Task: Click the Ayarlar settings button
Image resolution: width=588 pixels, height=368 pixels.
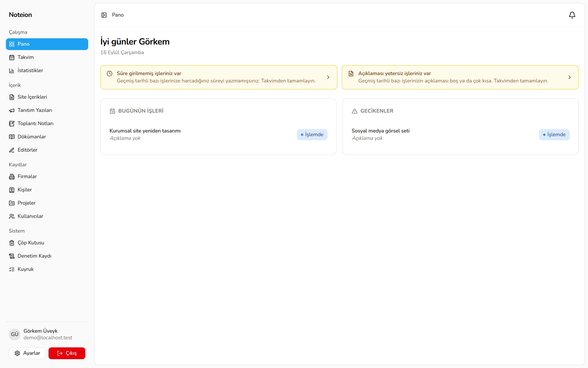Action: click(x=27, y=353)
